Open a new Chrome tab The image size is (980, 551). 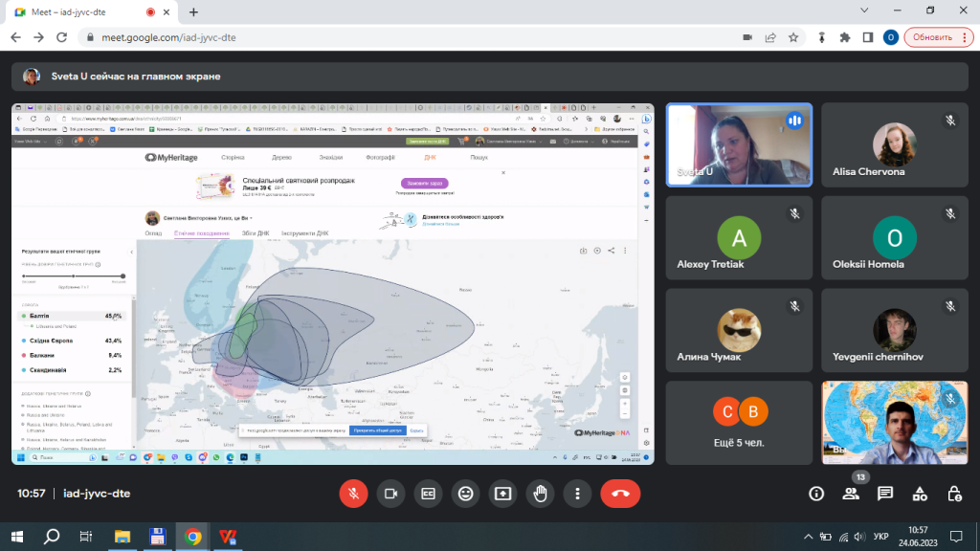(193, 11)
